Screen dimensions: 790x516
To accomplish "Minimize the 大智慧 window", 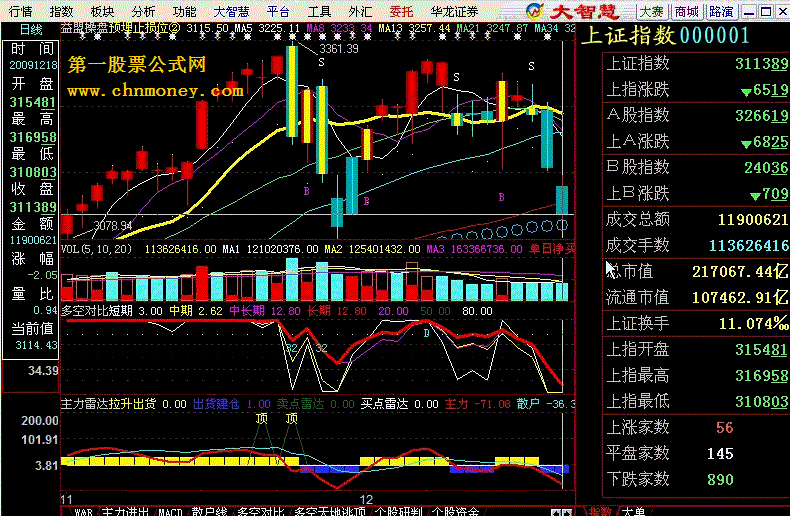I will point(749,12).
